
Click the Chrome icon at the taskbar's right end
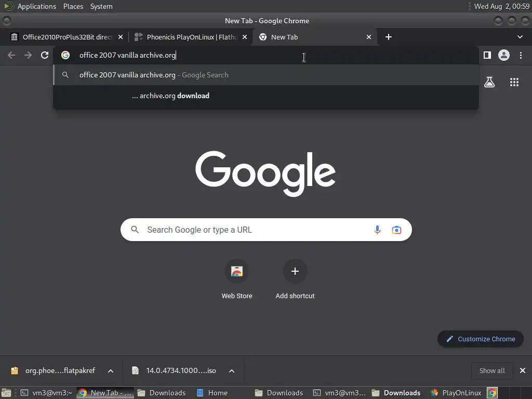493,393
